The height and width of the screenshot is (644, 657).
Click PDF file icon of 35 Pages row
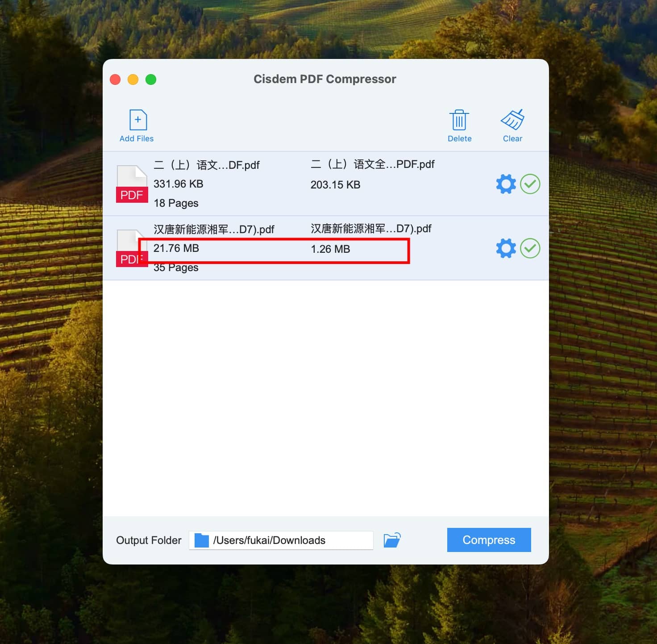132,248
